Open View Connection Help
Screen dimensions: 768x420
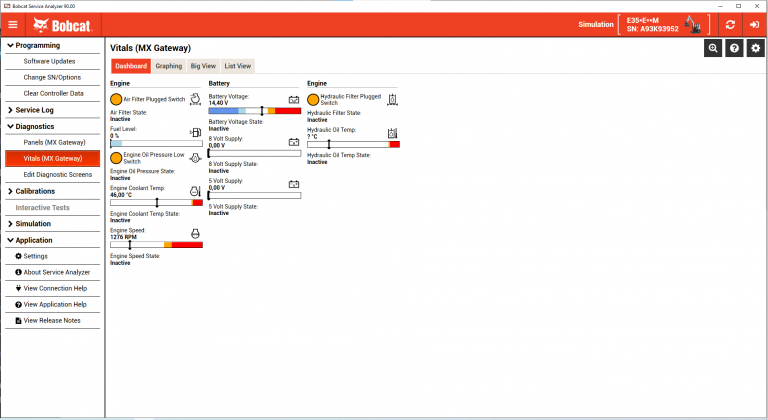tap(52, 288)
